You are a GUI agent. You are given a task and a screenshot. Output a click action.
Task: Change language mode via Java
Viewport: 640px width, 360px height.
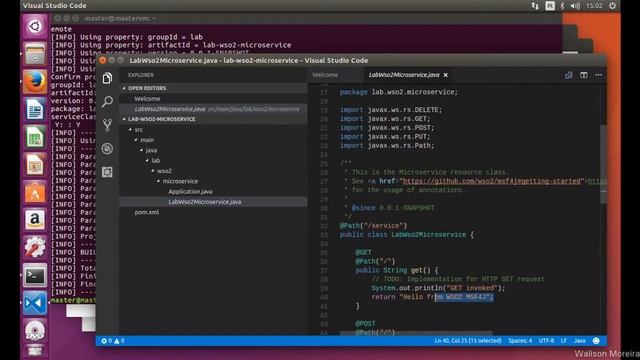[x=580, y=340]
